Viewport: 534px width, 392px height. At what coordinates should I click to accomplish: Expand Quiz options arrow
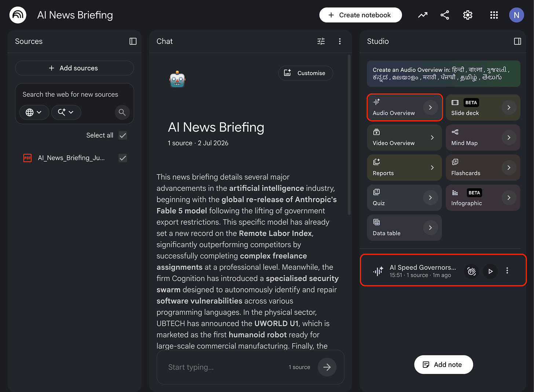(431, 198)
